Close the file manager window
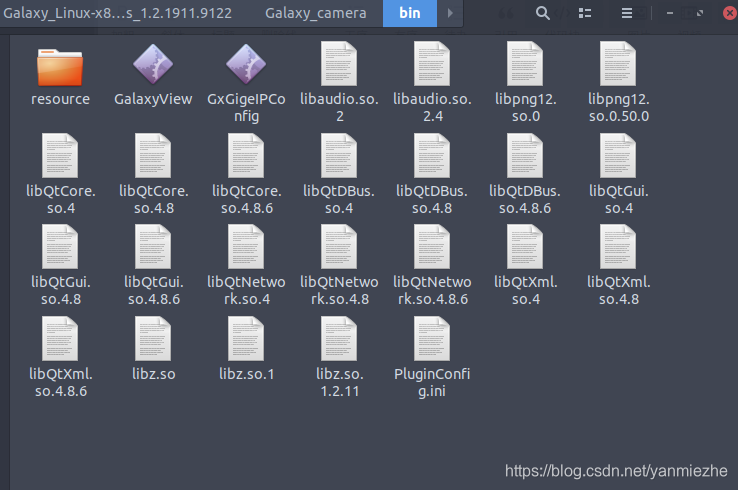This screenshot has width=738, height=490. pyautogui.click(x=730, y=13)
